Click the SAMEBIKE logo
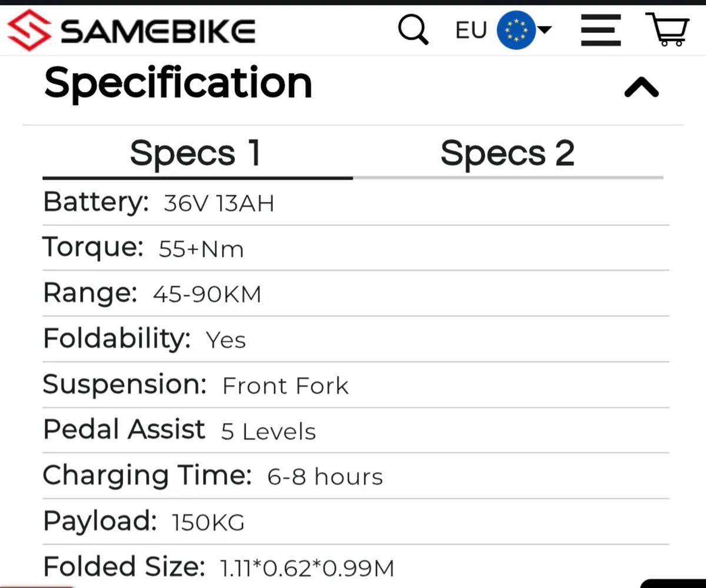Image resolution: width=706 pixels, height=588 pixels. (x=129, y=31)
